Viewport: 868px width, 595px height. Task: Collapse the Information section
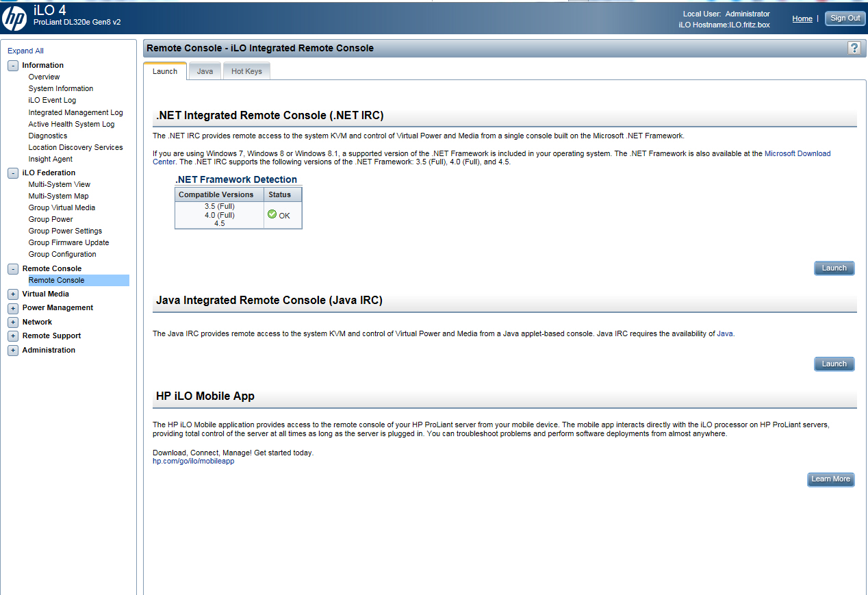point(13,66)
